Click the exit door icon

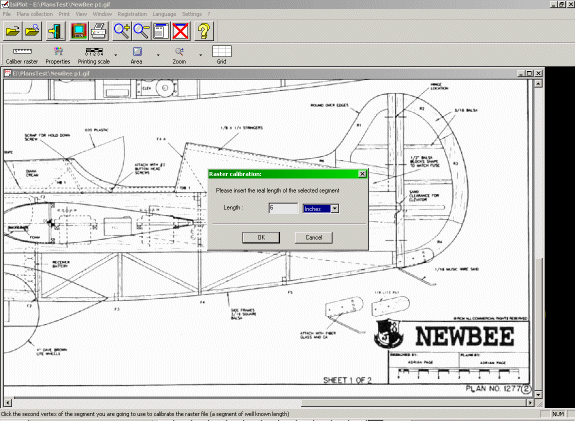[56, 31]
